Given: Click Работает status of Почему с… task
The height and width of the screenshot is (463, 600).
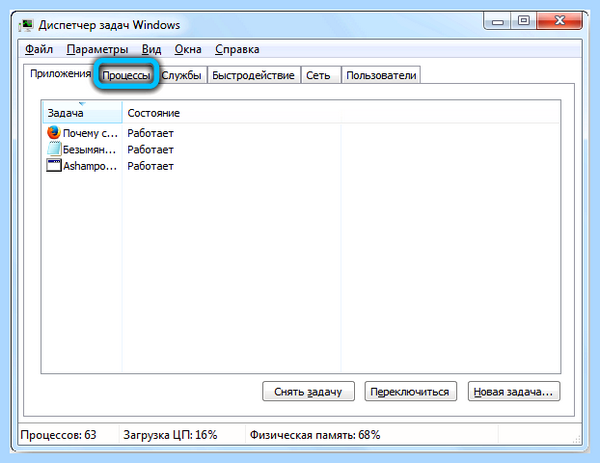Looking at the screenshot, I should tap(150, 133).
